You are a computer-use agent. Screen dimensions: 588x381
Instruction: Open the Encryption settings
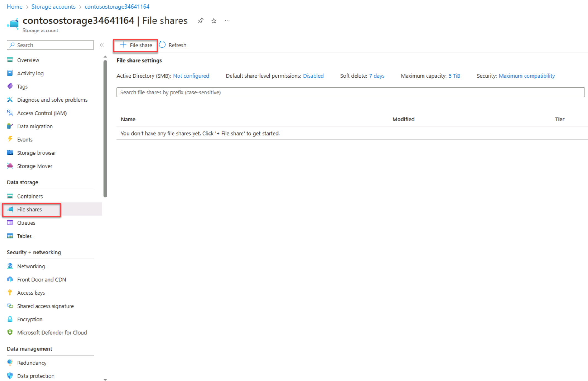30,319
